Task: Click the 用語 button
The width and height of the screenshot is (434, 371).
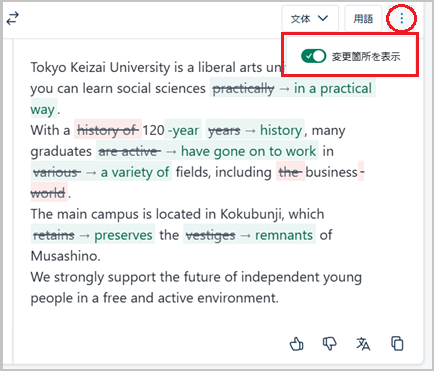Action: tap(363, 19)
